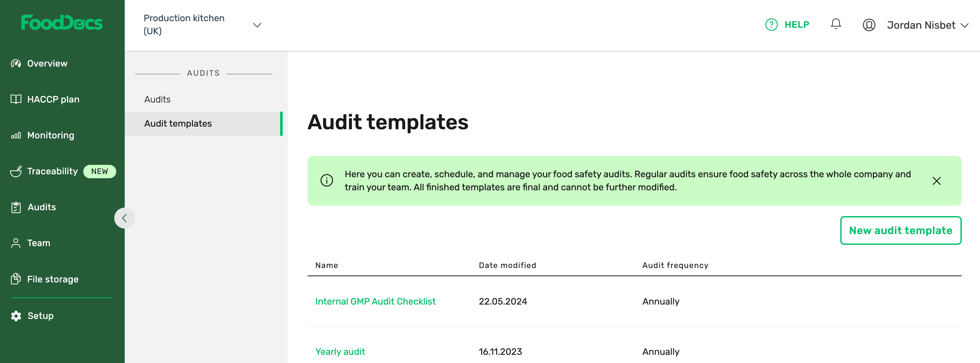980x363 pixels.
Task: Open the Yearly audit template
Action: coord(340,351)
